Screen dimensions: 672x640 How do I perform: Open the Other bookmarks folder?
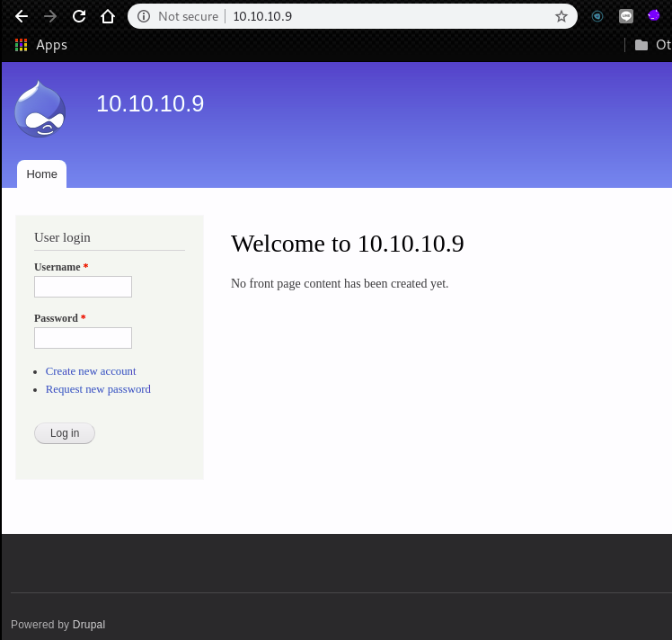pyautogui.click(x=652, y=45)
